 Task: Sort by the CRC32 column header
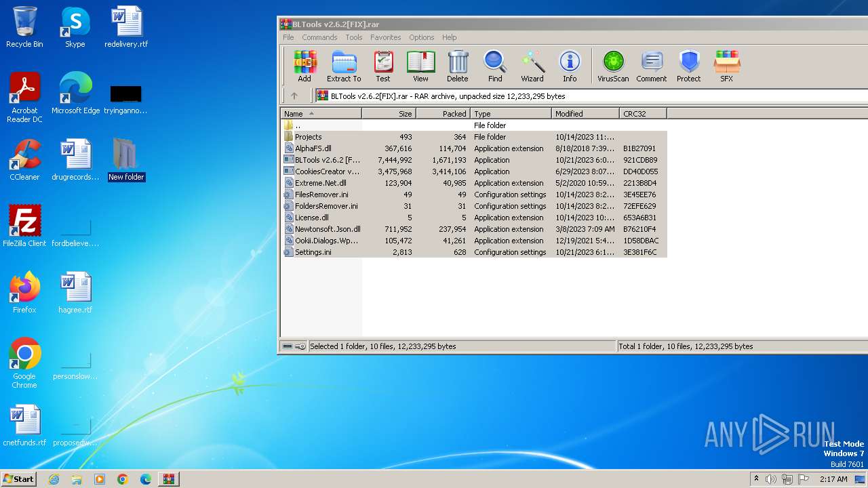pyautogui.click(x=643, y=113)
